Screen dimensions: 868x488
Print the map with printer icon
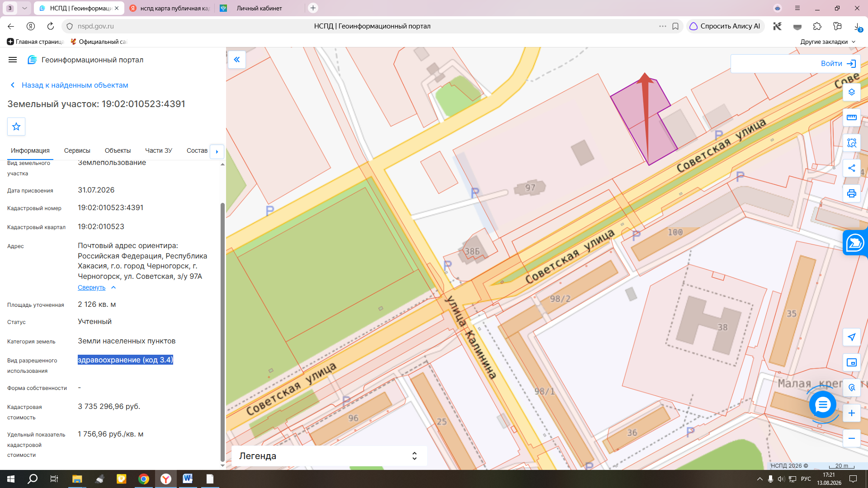(x=852, y=193)
